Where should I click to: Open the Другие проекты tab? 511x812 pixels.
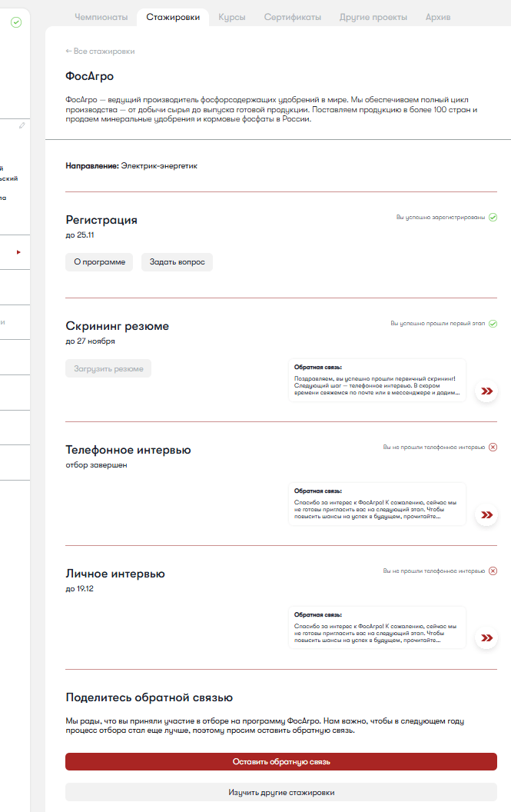pos(373,17)
